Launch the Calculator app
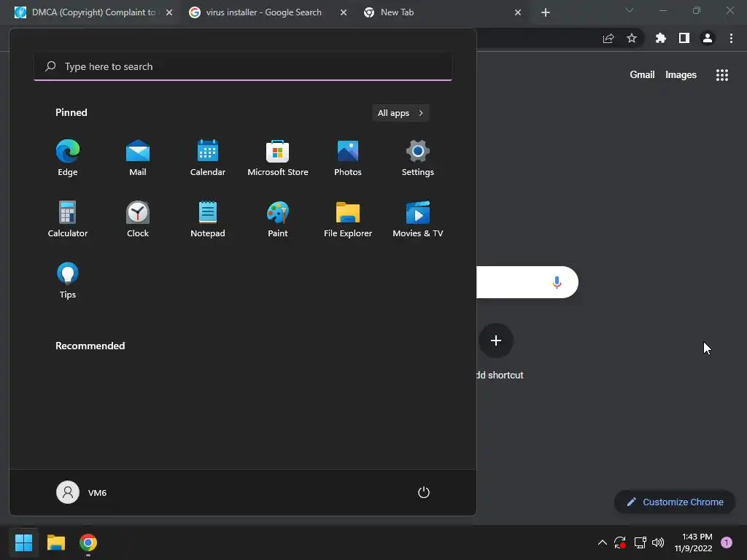Viewport: 747px width, 560px height. point(68,219)
